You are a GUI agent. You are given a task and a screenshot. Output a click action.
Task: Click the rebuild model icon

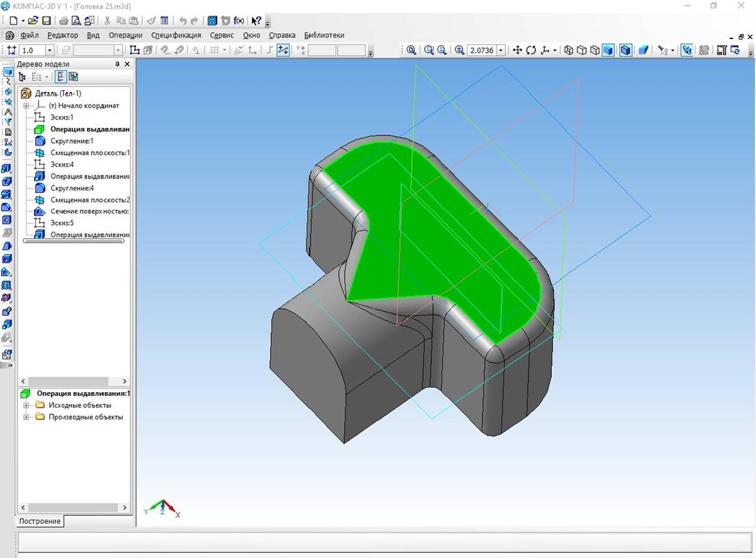click(735, 50)
